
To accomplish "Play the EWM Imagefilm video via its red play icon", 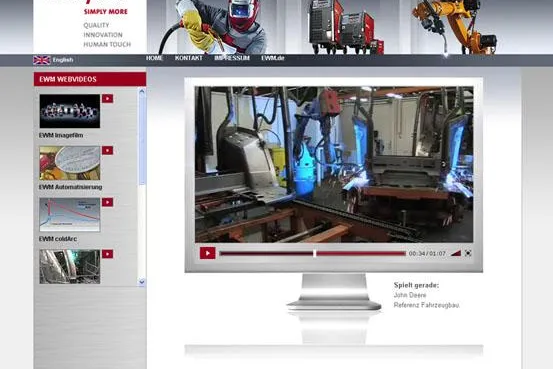I will (x=108, y=98).
